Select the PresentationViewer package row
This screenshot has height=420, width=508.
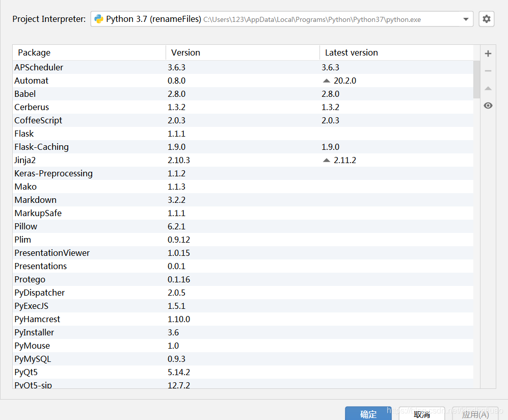point(243,253)
